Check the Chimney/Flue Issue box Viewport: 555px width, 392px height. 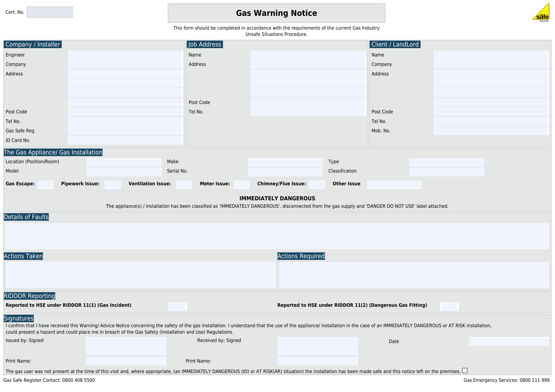pyautogui.click(x=317, y=185)
